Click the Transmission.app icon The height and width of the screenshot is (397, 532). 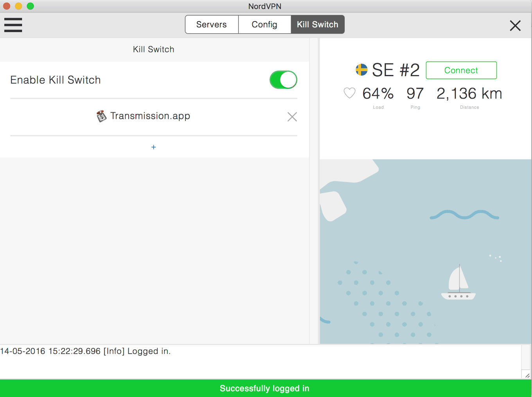point(101,116)
